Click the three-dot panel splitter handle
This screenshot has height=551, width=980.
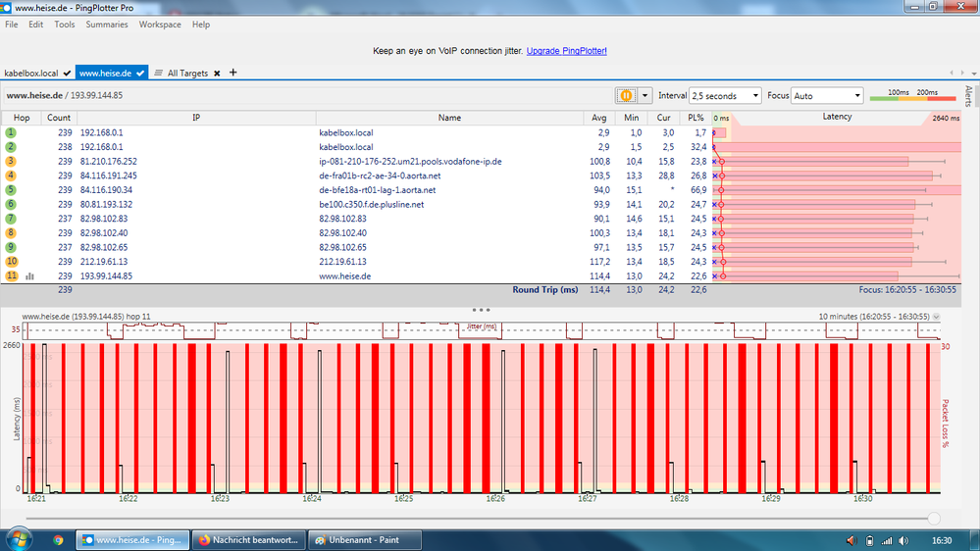pyautogui.click(x=482, y=309)
